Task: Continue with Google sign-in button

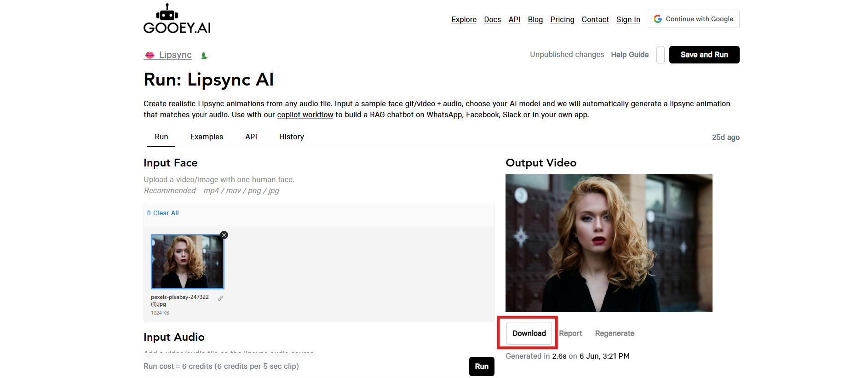Action: (x=693, y=19)
